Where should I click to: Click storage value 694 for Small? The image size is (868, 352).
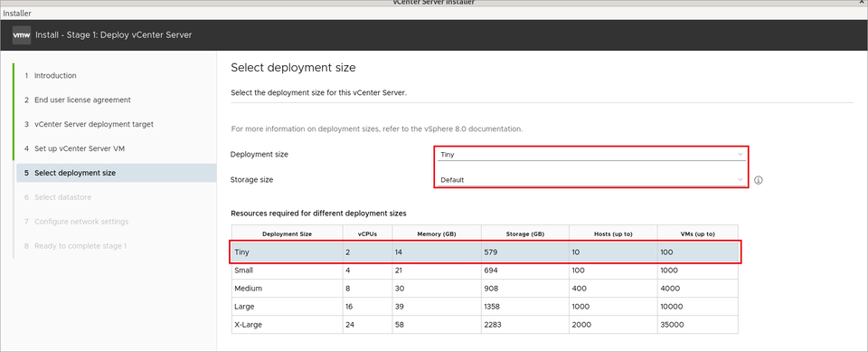click(491, 271)
